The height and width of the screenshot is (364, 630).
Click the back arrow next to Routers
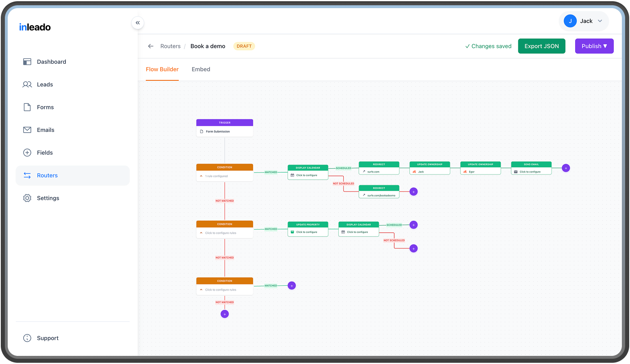point(151,46)
